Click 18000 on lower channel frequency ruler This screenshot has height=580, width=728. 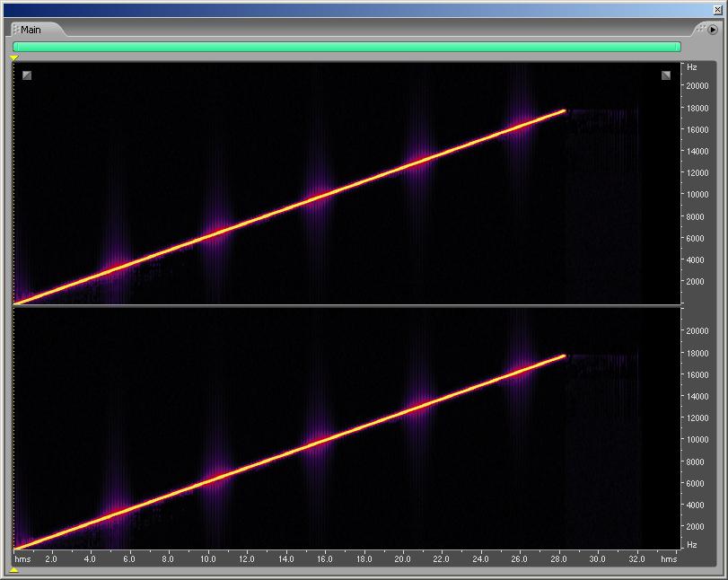coord(697,354)
